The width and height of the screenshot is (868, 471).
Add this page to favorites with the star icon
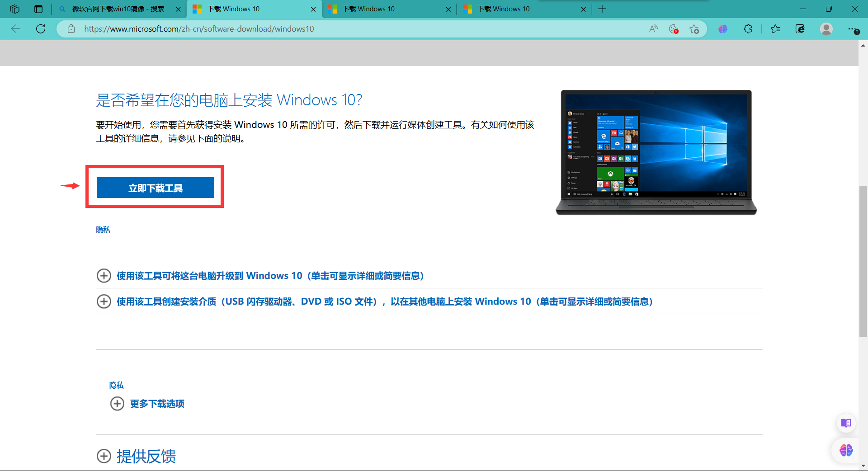694,29
